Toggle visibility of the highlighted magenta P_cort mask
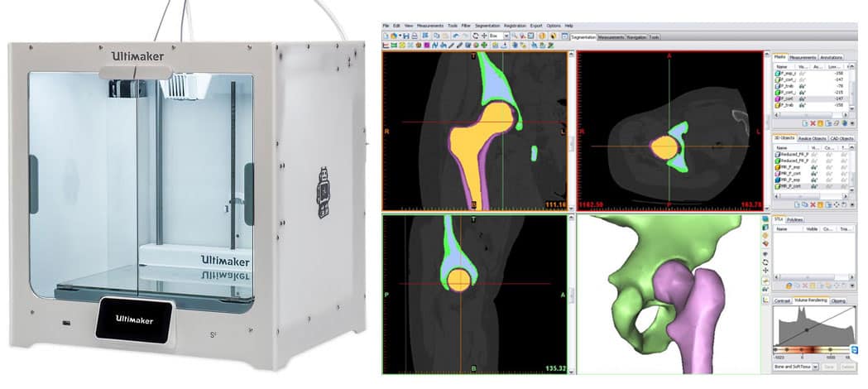The height and width of the screenshot is (389, 868). point(802,98)
